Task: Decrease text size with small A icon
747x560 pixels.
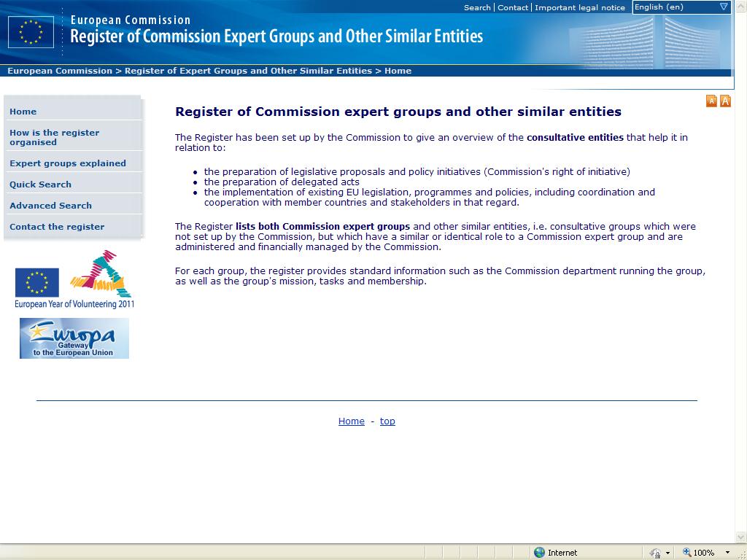Action: pos(711,101)
